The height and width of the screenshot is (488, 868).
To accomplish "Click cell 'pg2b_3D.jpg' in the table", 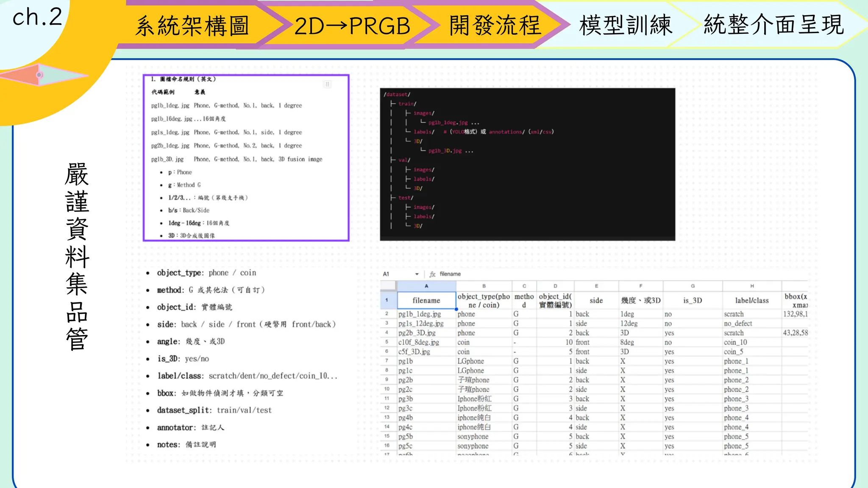I will coord(426,333).
